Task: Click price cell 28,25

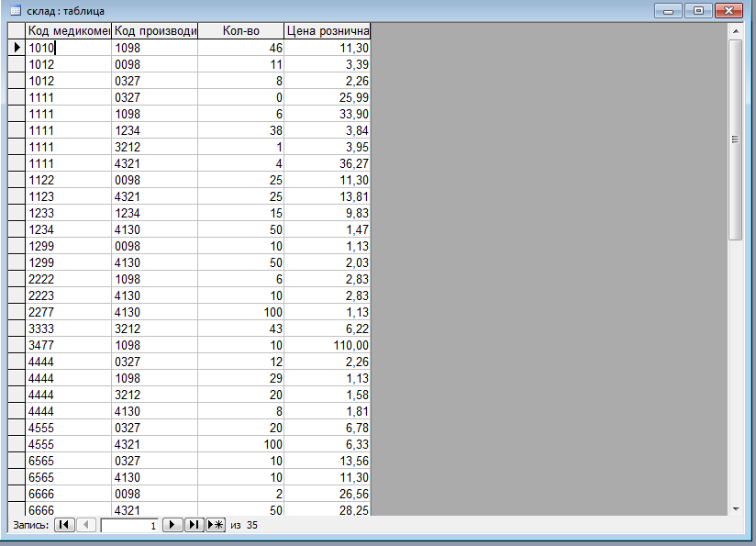Action: [328, 509]
